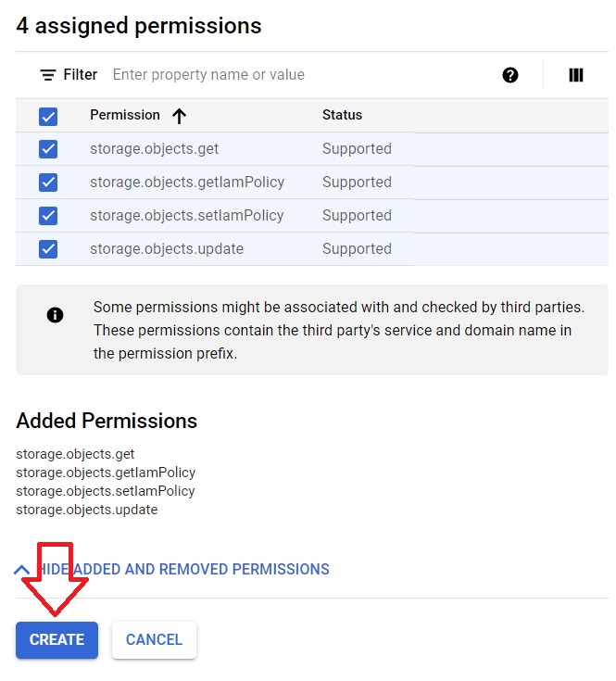The height and width of the screenshot is (681, 616).
Task: Open the help question mark icon
Action: pos(510,75)
